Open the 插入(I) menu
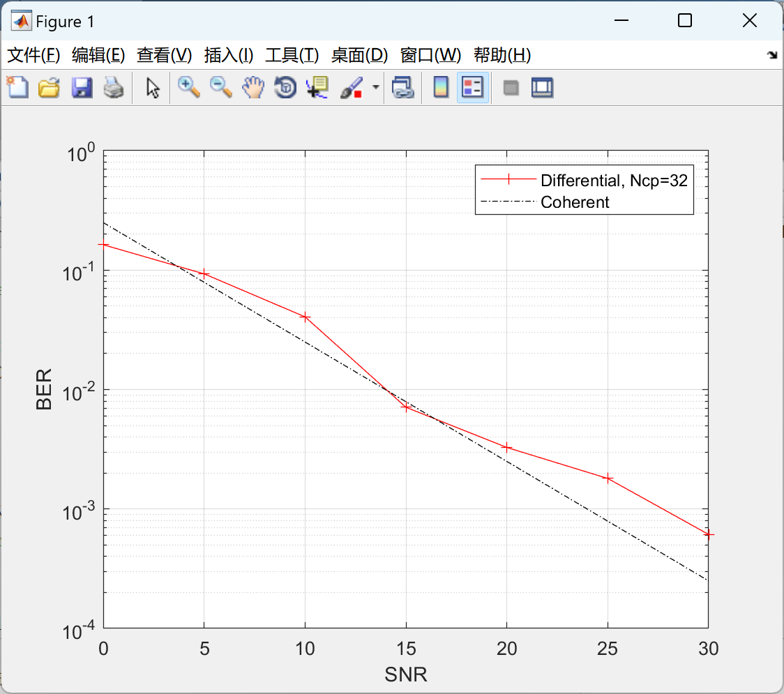Image resolution: width=784 pixels, height=694 pixels. (x=229, y=55)
